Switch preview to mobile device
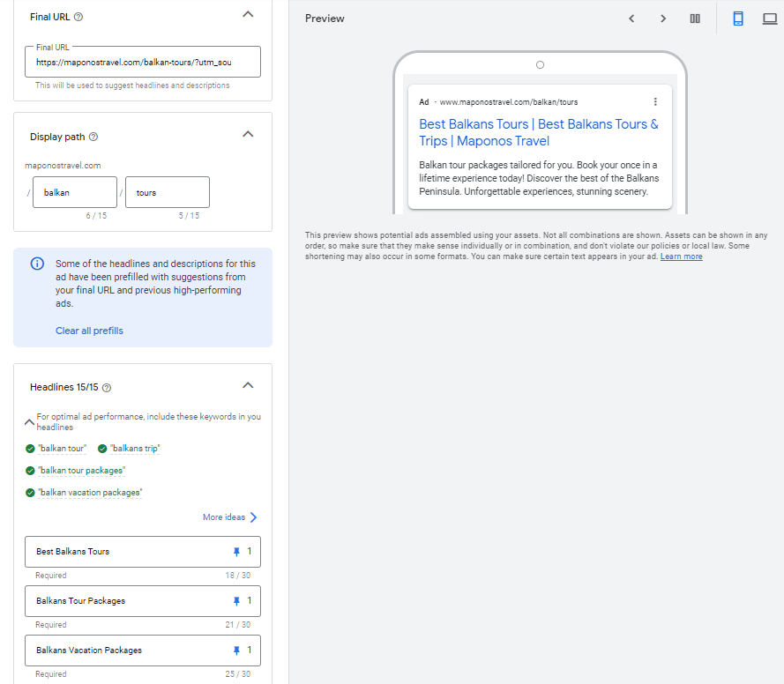This screenshot has height=684, width=784. click(738, 19)
